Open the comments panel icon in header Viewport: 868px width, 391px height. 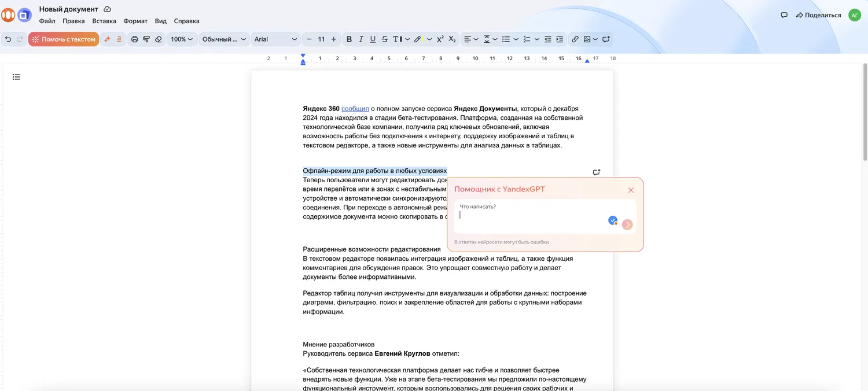point(784,15)
